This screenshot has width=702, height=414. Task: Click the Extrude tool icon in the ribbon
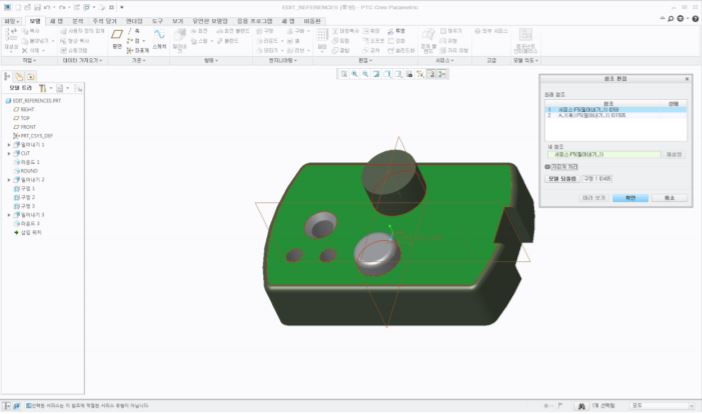point(180,35)
